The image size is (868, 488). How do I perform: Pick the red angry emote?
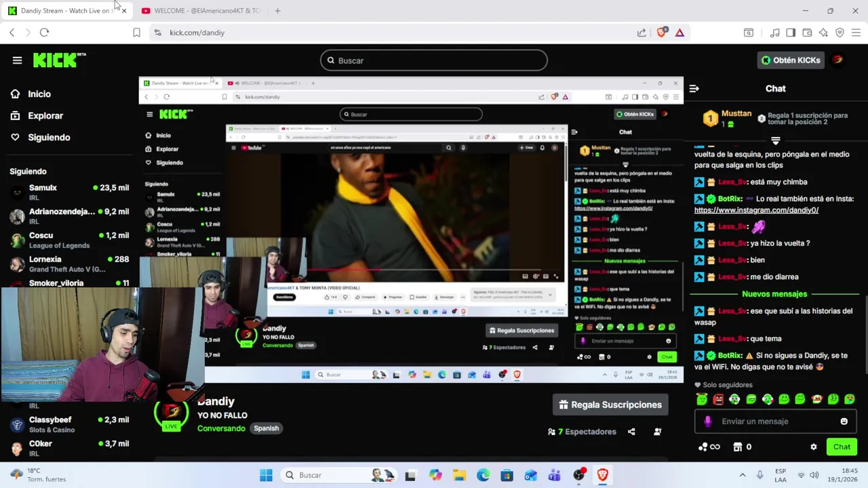pyautogui.click(x=718, y=399)
